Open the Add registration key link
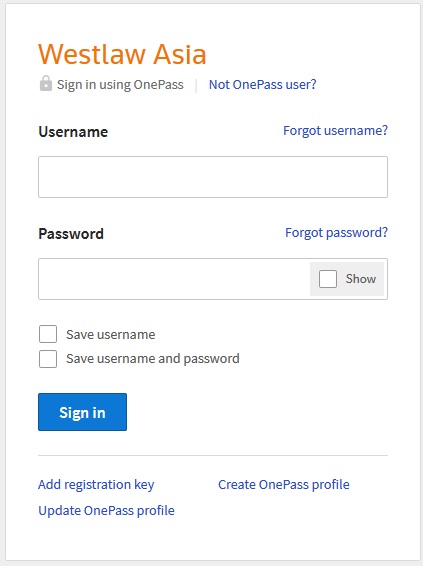This screenshot has width=423, height=566. [x=96, y=485]
